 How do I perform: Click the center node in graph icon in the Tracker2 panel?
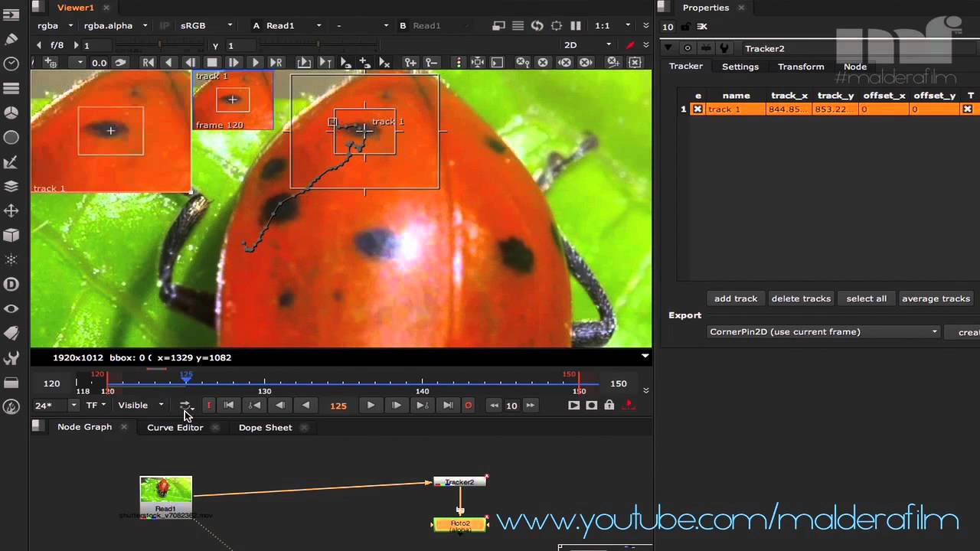(x=688, y=48)
